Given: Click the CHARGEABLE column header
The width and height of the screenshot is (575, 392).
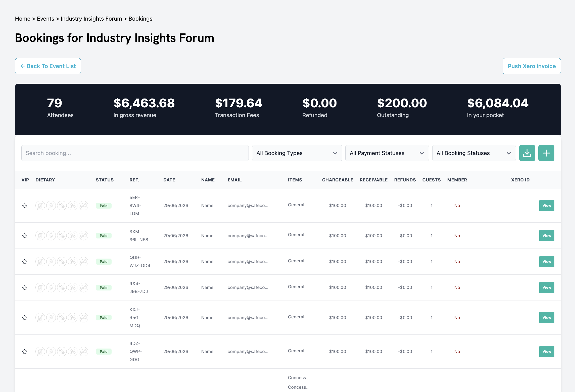Looking at the screenshot, I should coord(338,180).
